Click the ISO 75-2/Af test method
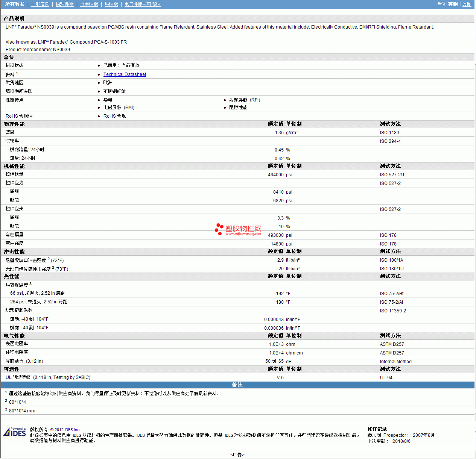476x459 pixels. coord(392,302)
